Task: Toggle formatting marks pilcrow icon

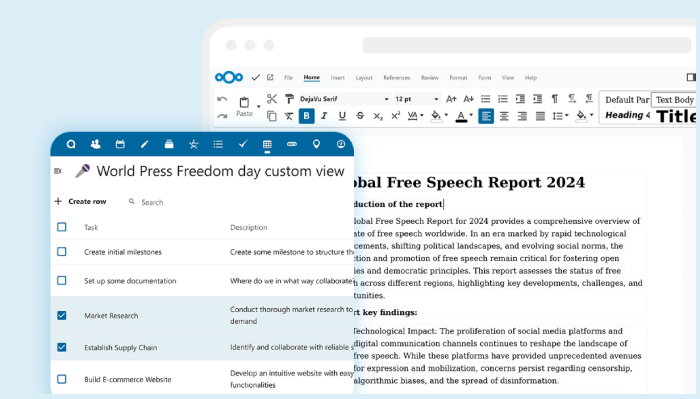Action: pos(554,99)
